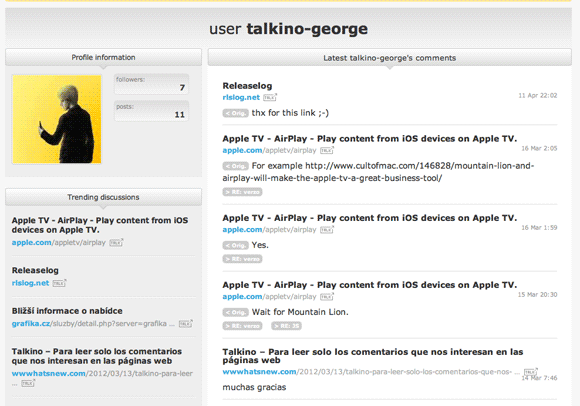This screenshot has width=580, height=406.
Task: Click TALK icon under wwwhatsnew.com in Trending discussions
Action: click(x=28, y=383)
